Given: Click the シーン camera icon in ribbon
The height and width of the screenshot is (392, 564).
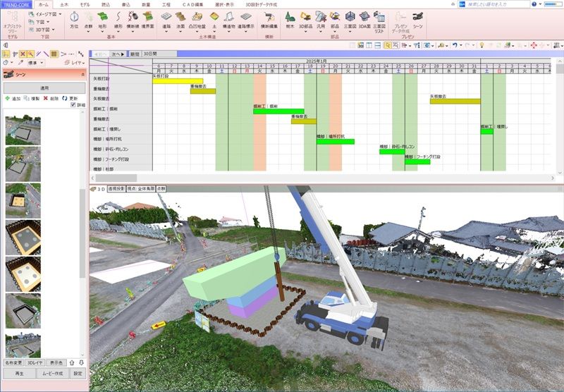Looking at the screenshot, I should (418, 19).
